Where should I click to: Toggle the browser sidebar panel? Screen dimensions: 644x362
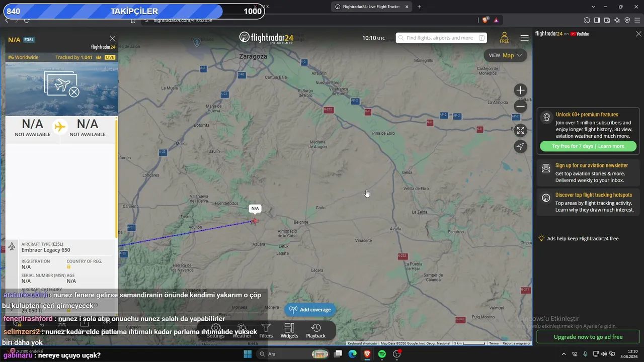(597, 20)
